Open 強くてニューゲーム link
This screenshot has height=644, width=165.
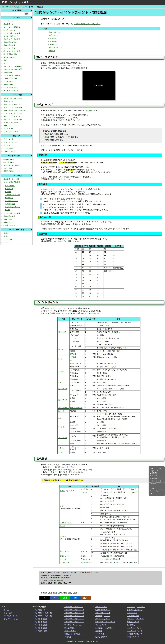click(12, 207)
